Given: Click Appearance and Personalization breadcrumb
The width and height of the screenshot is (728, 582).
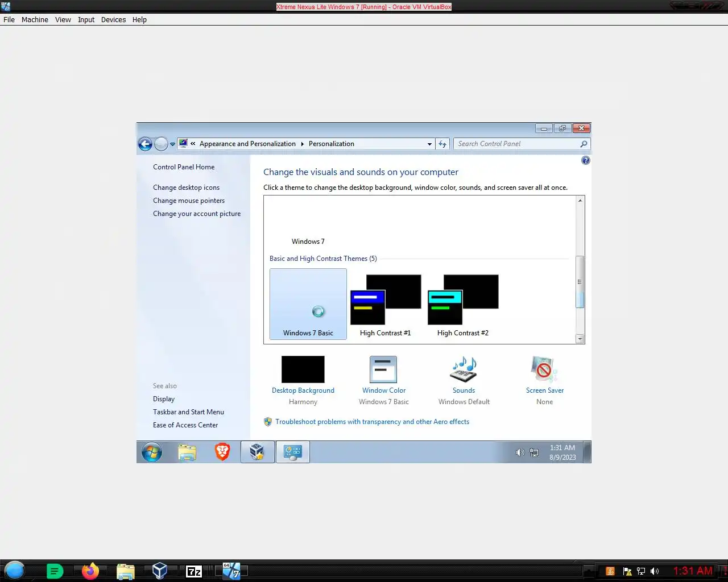Looking at the screenshot, I should pyautogui.click(x=247, y=144).
